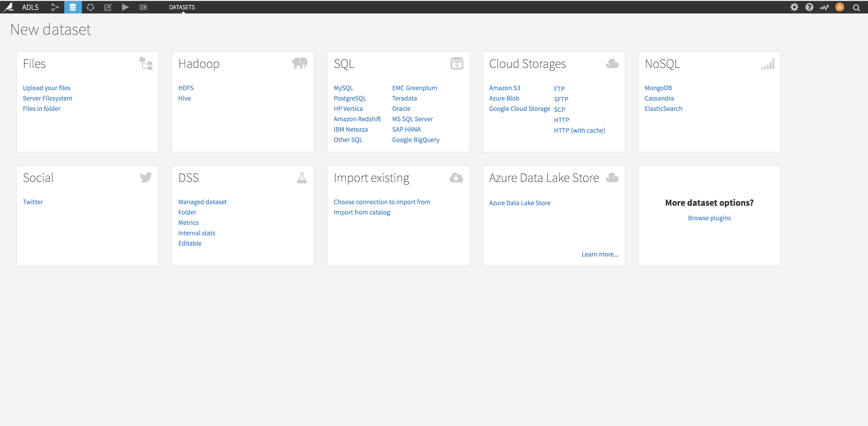The image size is (868, 426).
Task: Create a Managed dataset
Action: [x=202, y=202]
